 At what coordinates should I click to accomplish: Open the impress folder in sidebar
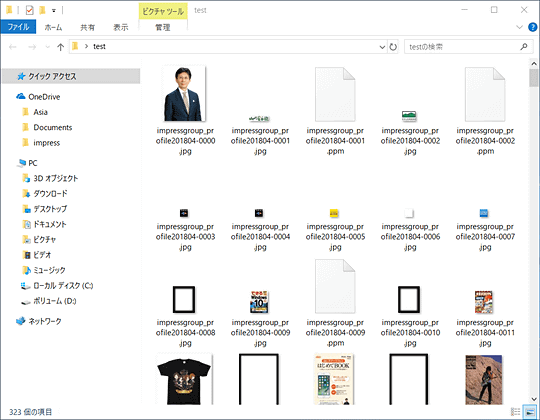coord(46,143)
